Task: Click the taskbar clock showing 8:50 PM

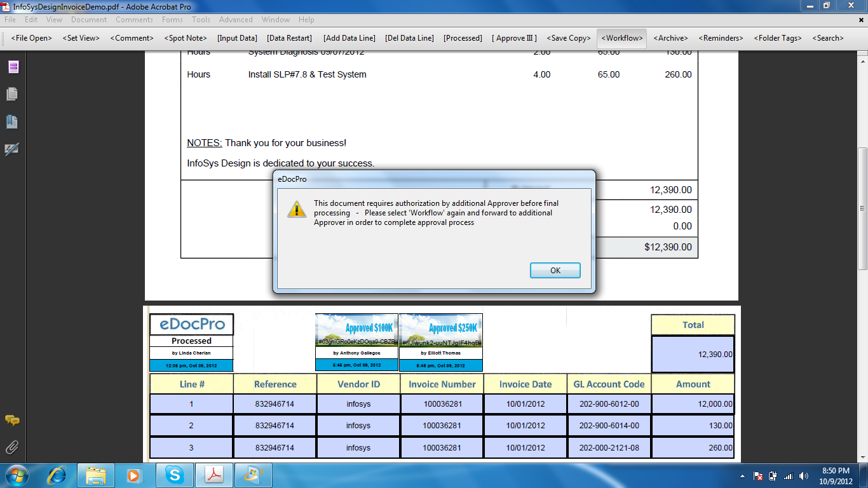Action: pyautogui.click(x=836, y=476)
